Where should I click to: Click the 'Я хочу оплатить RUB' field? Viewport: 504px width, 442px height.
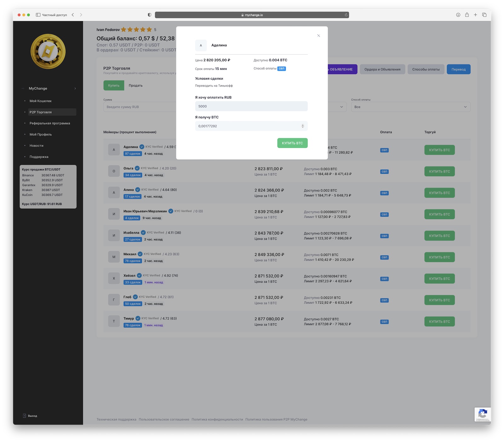click(251, 106)
